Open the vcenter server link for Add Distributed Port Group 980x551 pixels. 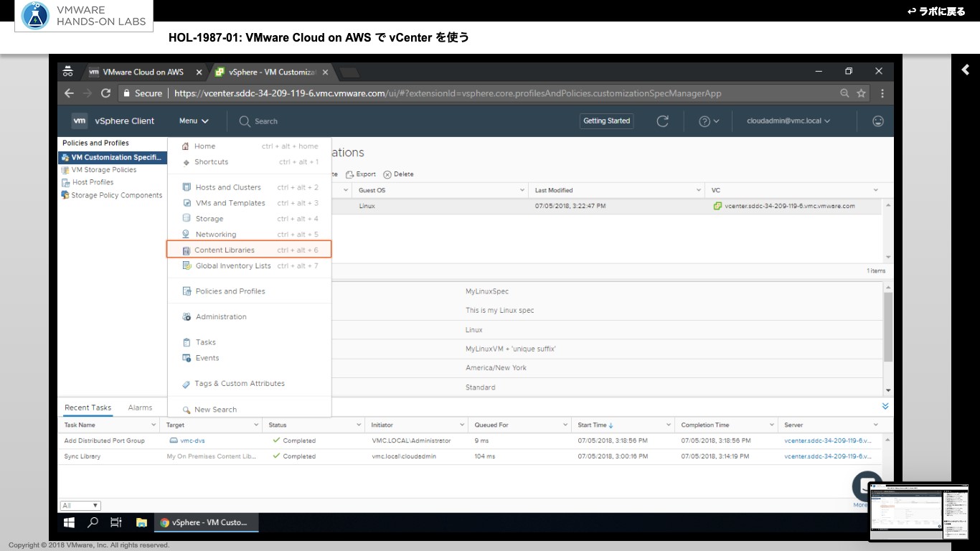[x=828, y=441]
